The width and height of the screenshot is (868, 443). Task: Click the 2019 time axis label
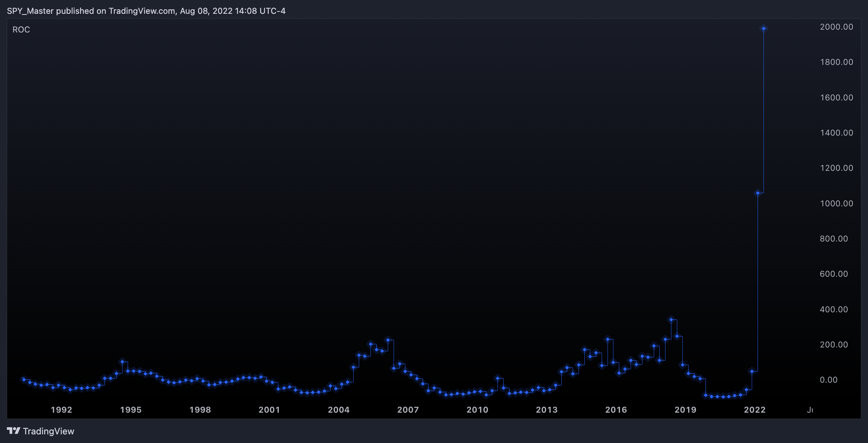click(685, 410)
